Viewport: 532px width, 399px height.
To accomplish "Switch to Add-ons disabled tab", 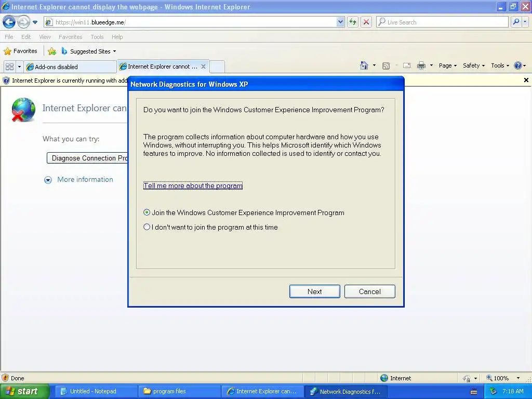I will tap(70, 67).
